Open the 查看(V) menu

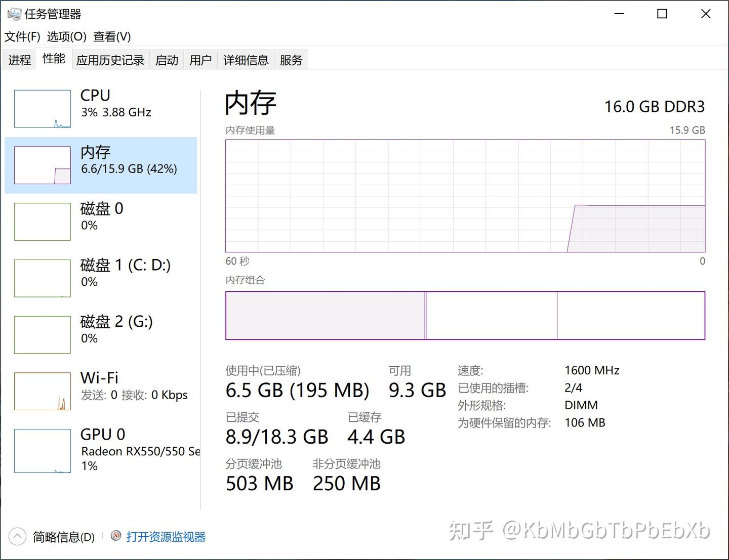tap(112, 36)
